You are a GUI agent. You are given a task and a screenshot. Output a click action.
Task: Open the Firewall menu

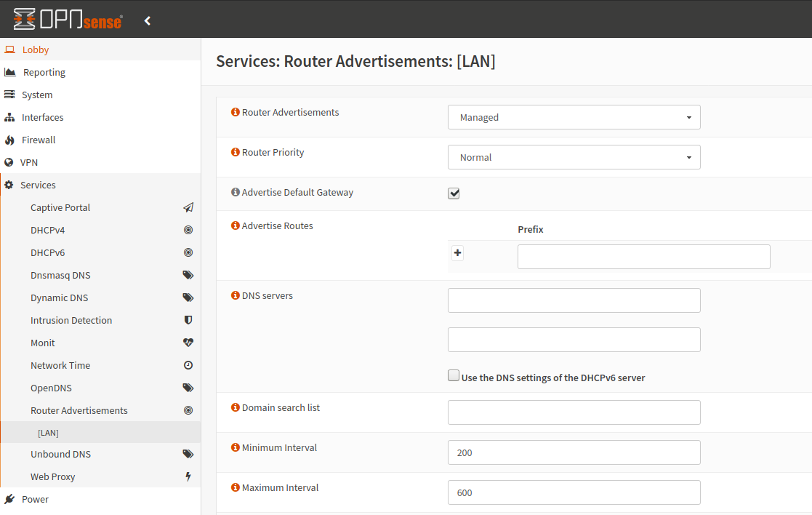[x=39, y=140]
